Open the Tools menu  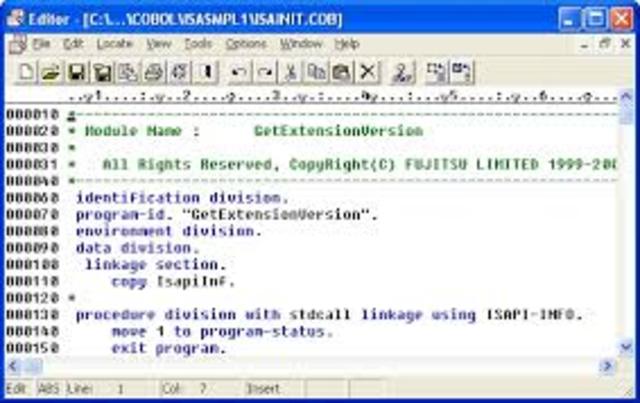(x=198, y=44)
